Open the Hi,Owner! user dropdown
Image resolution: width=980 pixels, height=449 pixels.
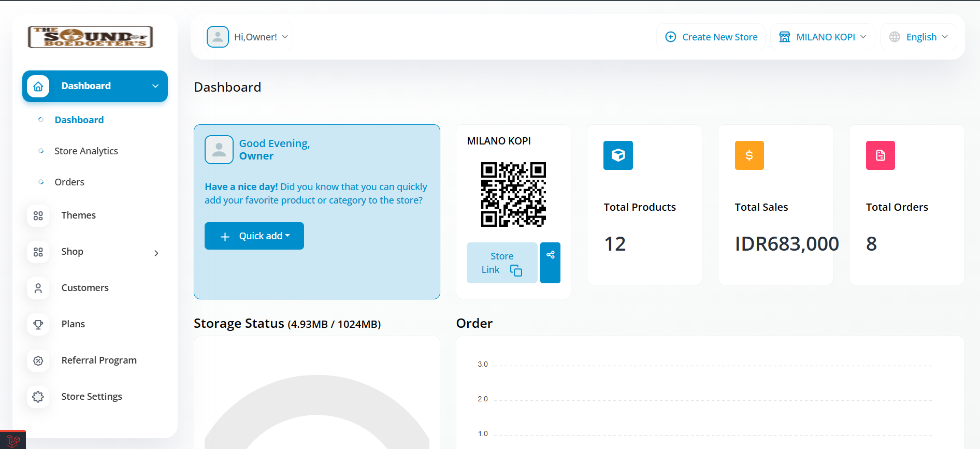(250, 37)
